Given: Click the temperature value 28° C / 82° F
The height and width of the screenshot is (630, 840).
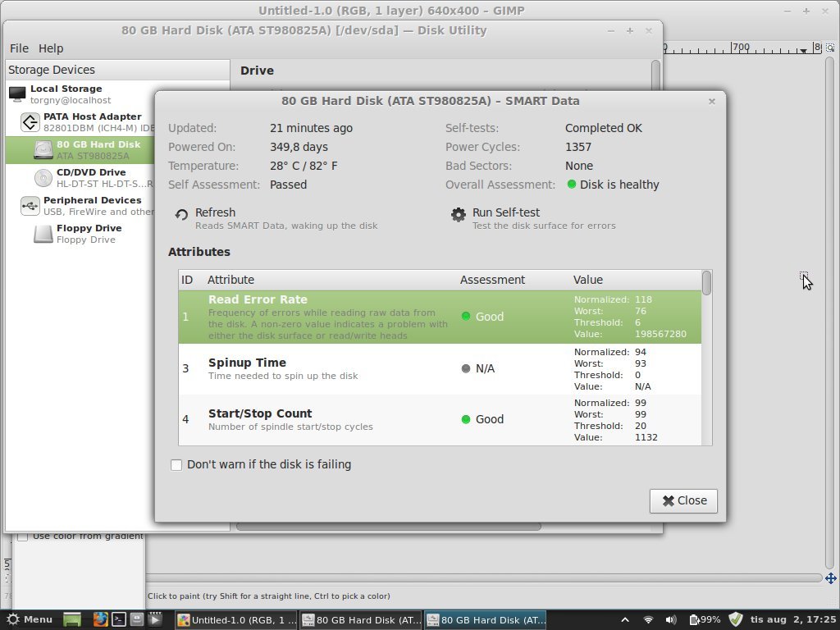Looking at the screenshot, I should [304, 166].
